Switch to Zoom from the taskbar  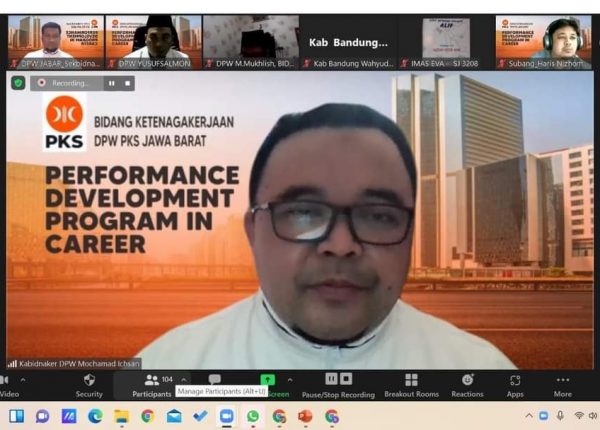click(x=227, y=416)
